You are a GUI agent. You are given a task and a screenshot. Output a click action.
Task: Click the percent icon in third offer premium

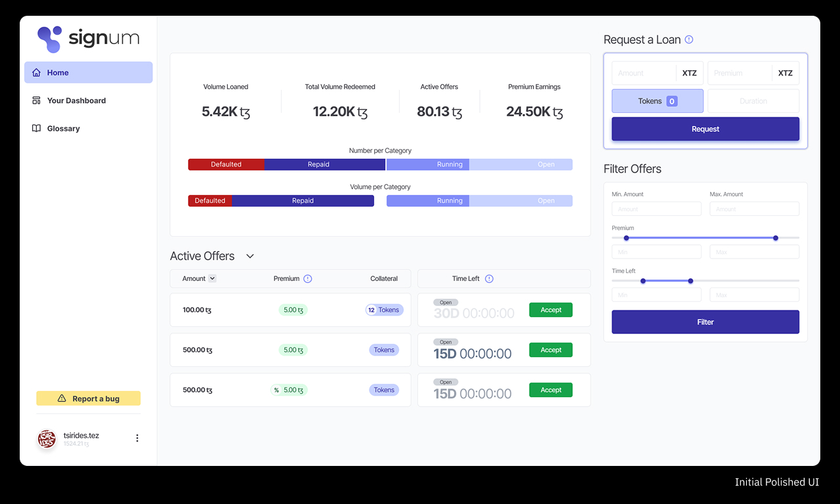276,390
